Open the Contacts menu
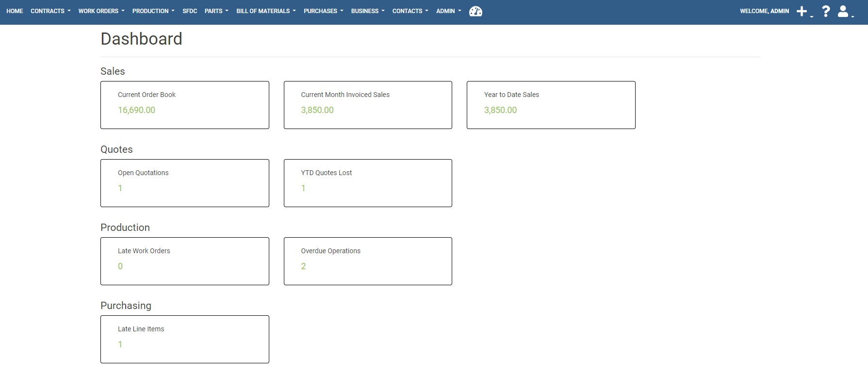Viewport: 868px width, 374px height. 410,11
